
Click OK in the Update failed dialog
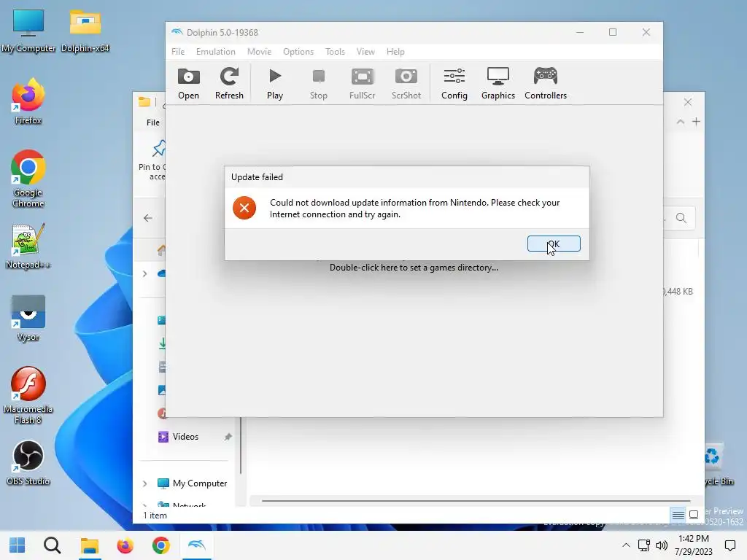[554, 244]
